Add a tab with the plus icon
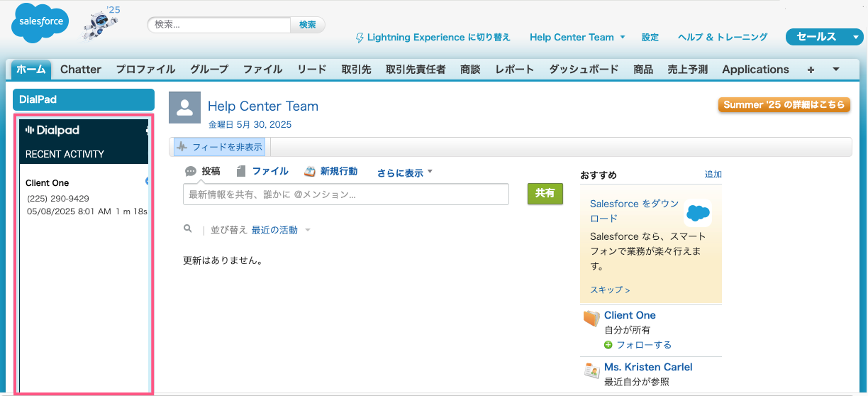 tap(811, 70)
